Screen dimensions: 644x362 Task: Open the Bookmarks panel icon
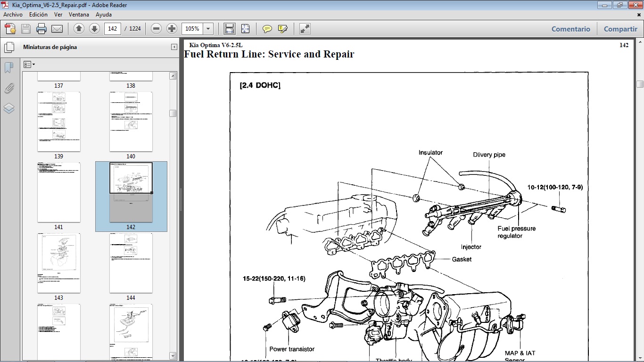9,68
